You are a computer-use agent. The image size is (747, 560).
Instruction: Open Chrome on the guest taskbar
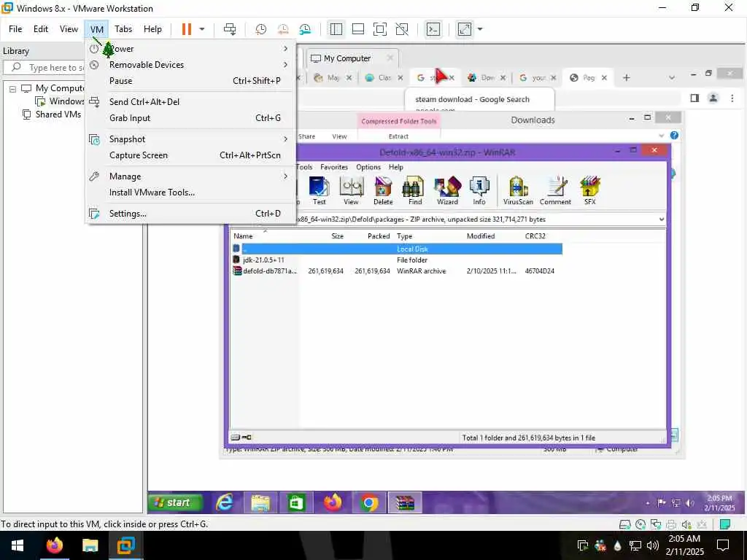[x=369, y=503]
